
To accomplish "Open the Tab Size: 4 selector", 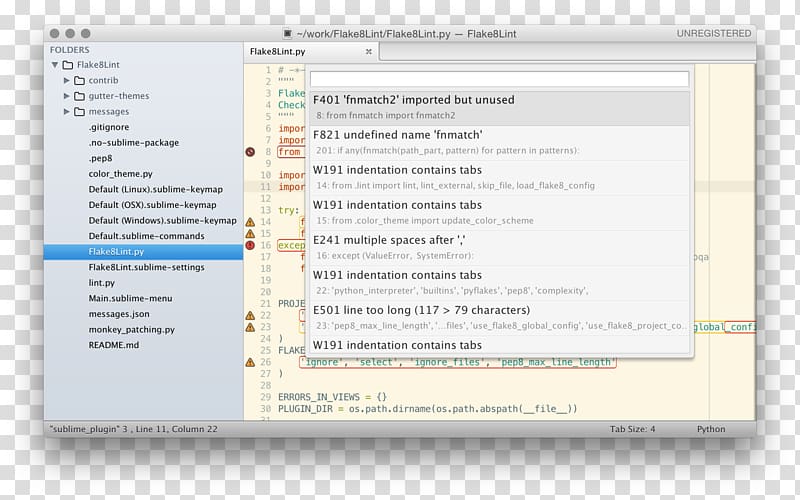I will pyautogui.click(x=632, y=429).
